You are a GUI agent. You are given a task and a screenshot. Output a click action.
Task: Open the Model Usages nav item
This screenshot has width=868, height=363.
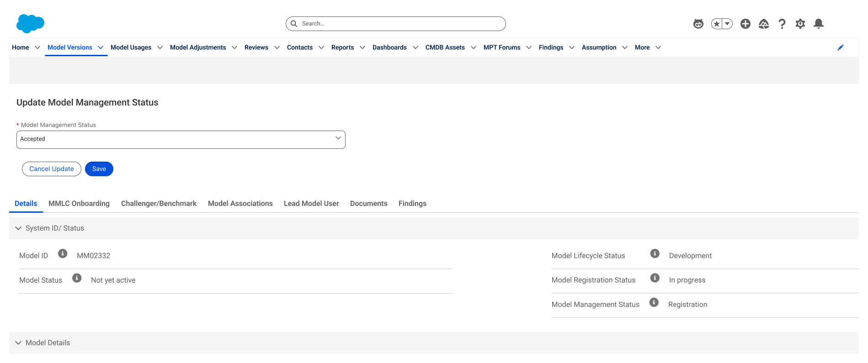(x=131, y=47)
